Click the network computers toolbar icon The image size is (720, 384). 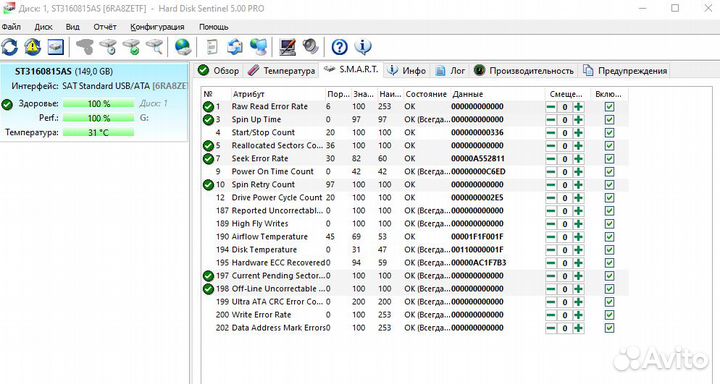[x=259, y=47]
